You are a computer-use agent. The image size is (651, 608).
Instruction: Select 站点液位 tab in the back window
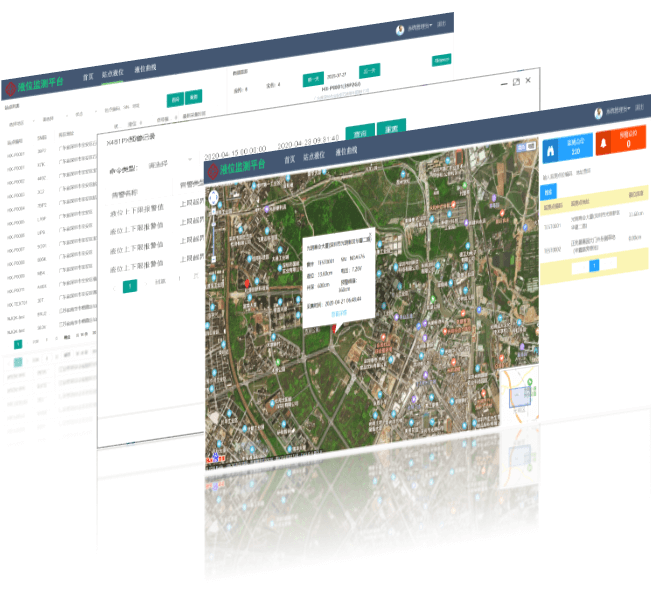pyautogui.click(x=113, y=74)
